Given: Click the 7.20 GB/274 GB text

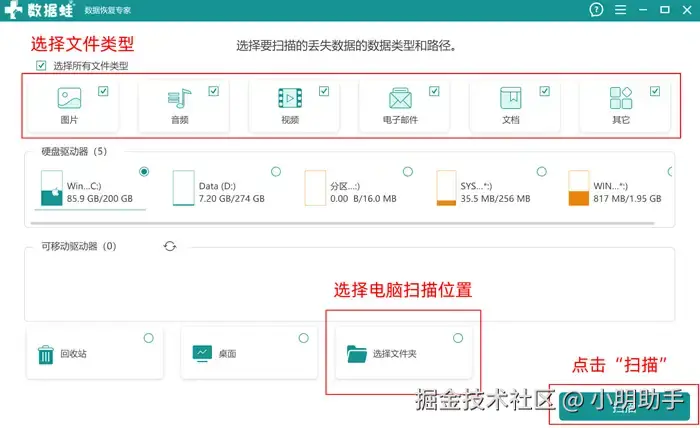Looking at the screenshot, I should click(x=232, y=199).
